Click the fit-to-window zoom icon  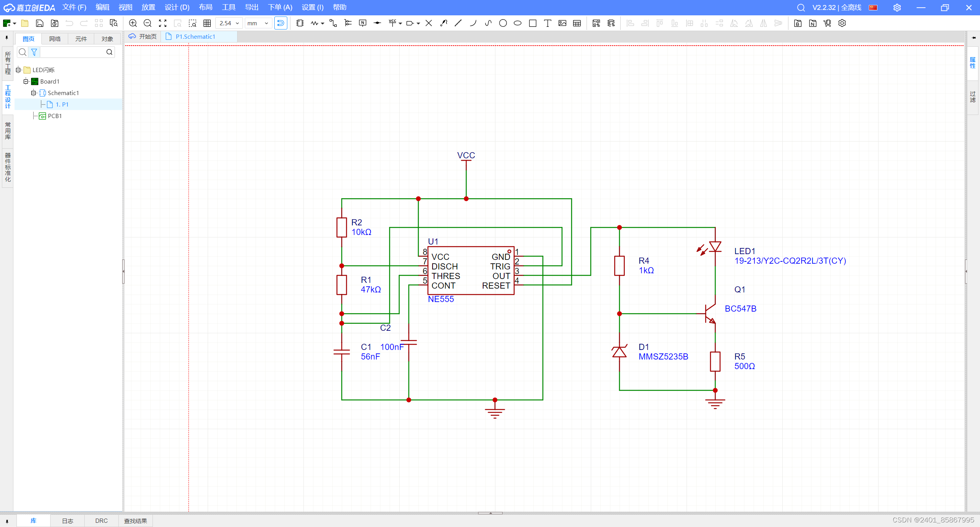[x=162, y=23]
